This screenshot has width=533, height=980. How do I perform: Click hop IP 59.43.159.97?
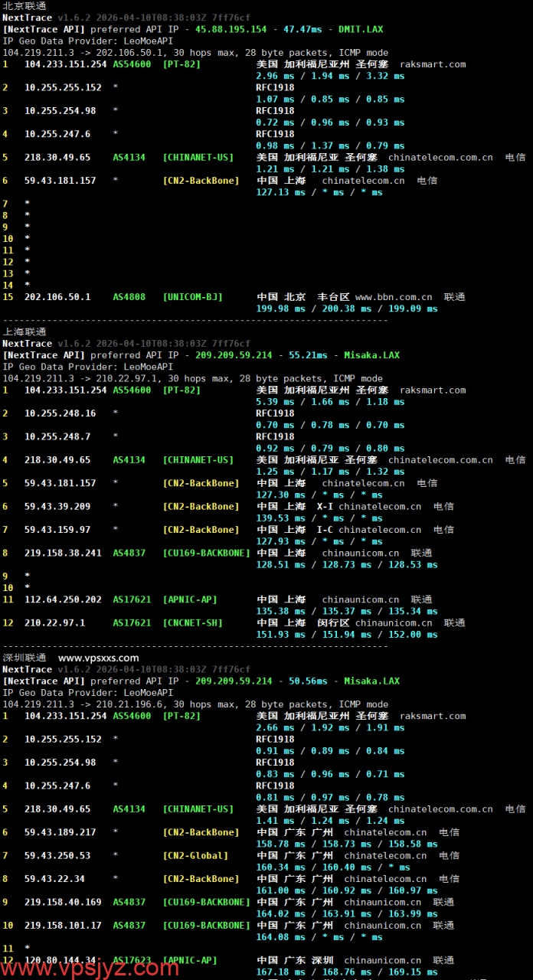click(57, 530)
